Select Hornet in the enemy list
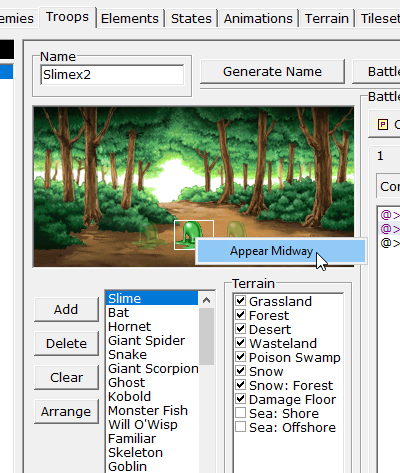The width and height of the screenshot is (400, 473). pyautogui.click(x=152, y=327)
